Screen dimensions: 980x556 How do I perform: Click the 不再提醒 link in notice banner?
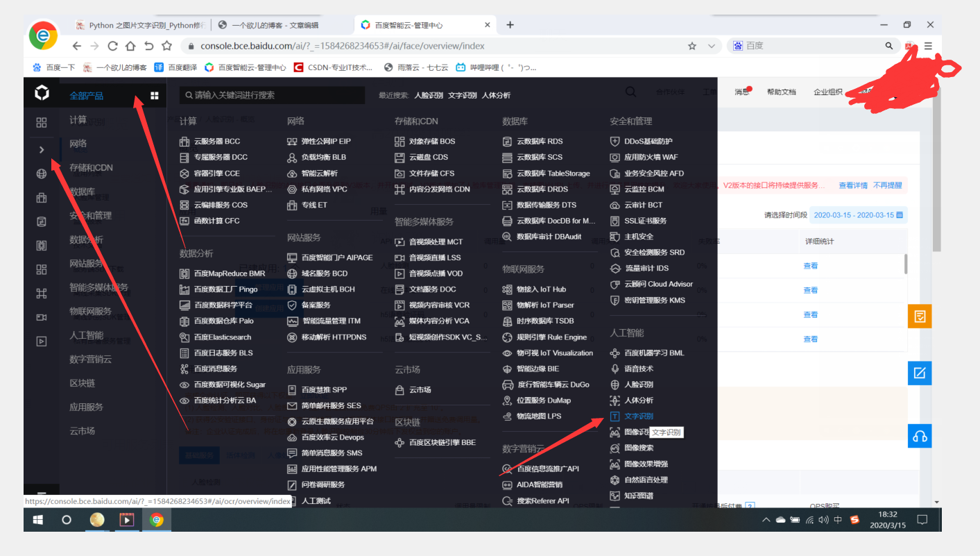coord(887,185)
